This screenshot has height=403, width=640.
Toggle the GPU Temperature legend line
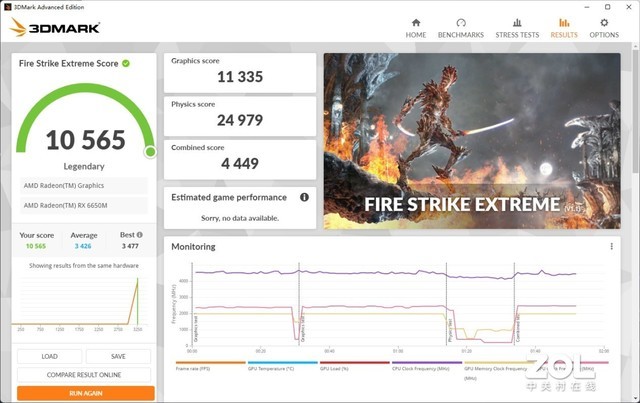[282, 365]
